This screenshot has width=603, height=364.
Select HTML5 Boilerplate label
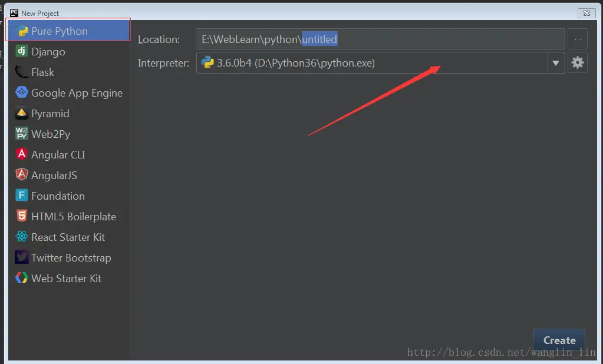(x=74, y=217)
